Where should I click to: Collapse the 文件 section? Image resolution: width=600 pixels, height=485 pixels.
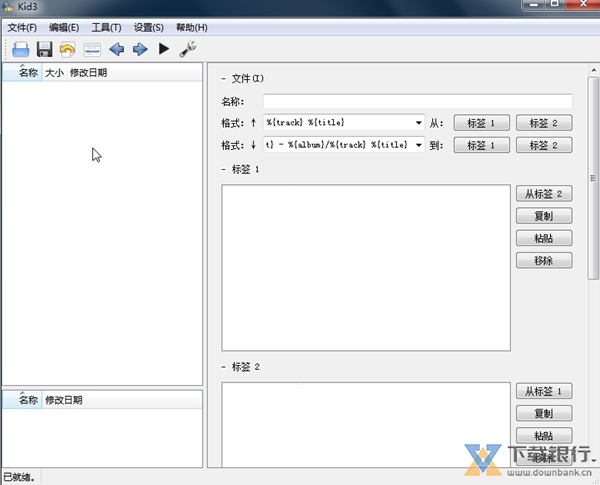tap(223, 79)
